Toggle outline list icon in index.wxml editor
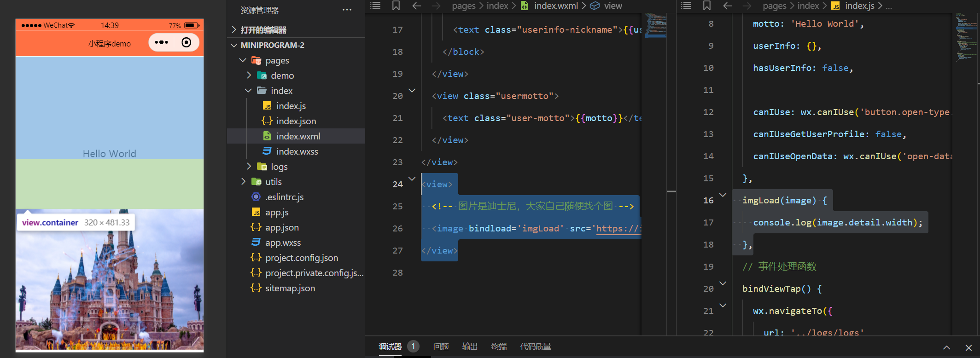This screenshot has height=358, width=980. tap(375, 6)
